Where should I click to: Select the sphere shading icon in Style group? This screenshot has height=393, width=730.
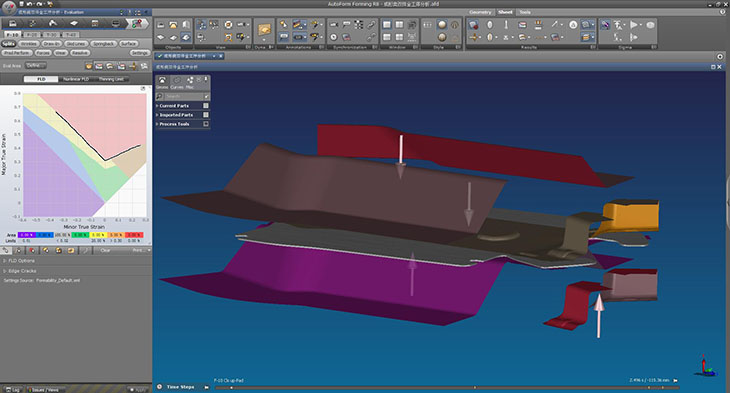point(442,25)
